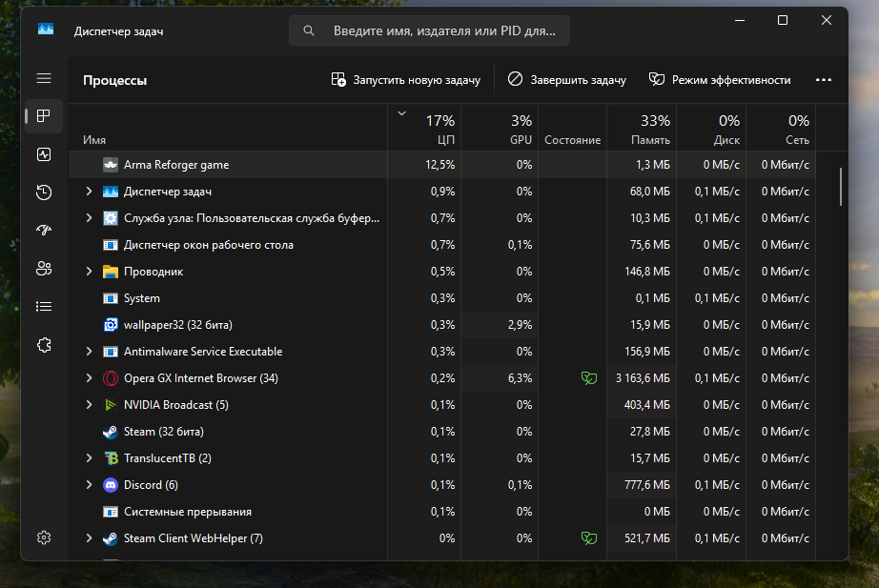Click Завершить задачу button

(566, 80)
